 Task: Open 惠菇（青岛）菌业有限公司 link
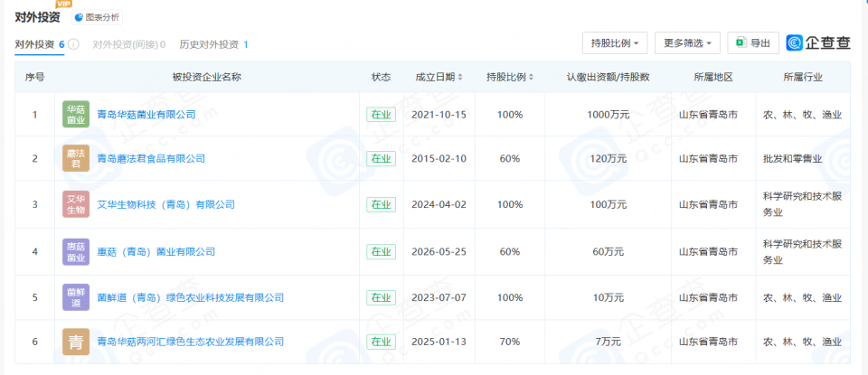pos(156,252)
